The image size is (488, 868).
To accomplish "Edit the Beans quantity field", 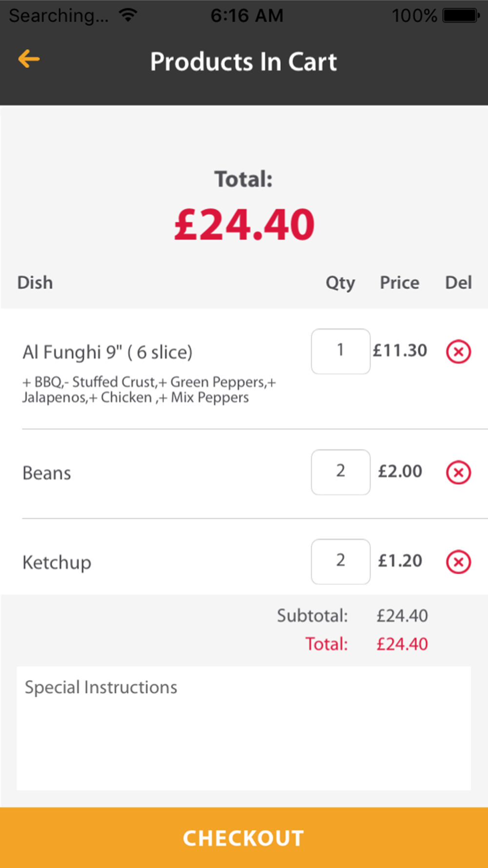I will [x=340, y=472].
